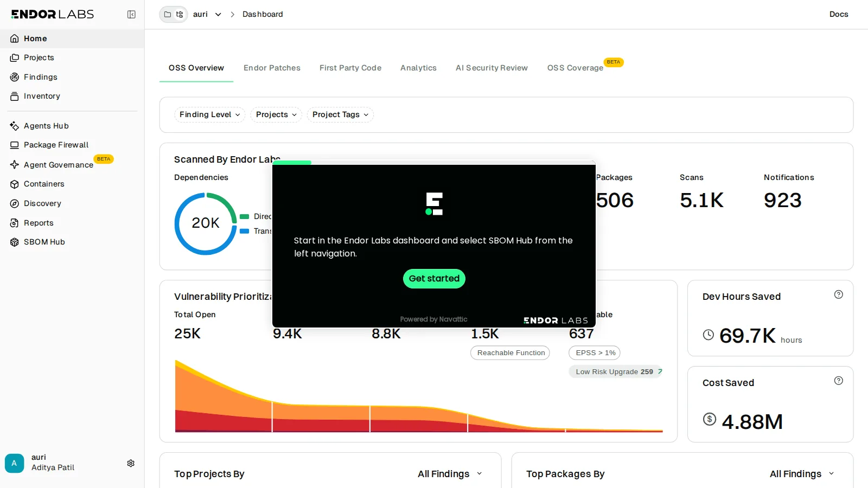Click the vulnerability count 637
Viewport: 868px width, 488px height.
pyautogui.click(x=582, y=333)
